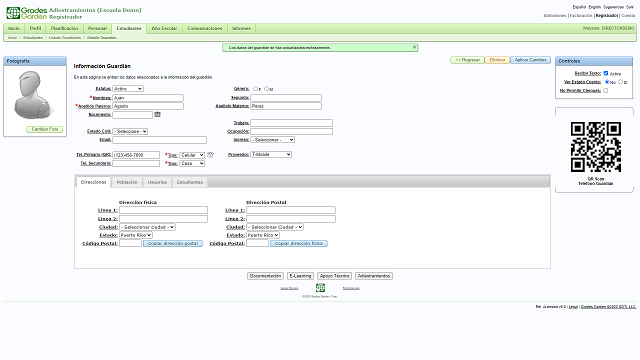Select Sí for Ver Estado Cuenta
This screenshot has width=640, height=360.
click(x=620, y=82)
